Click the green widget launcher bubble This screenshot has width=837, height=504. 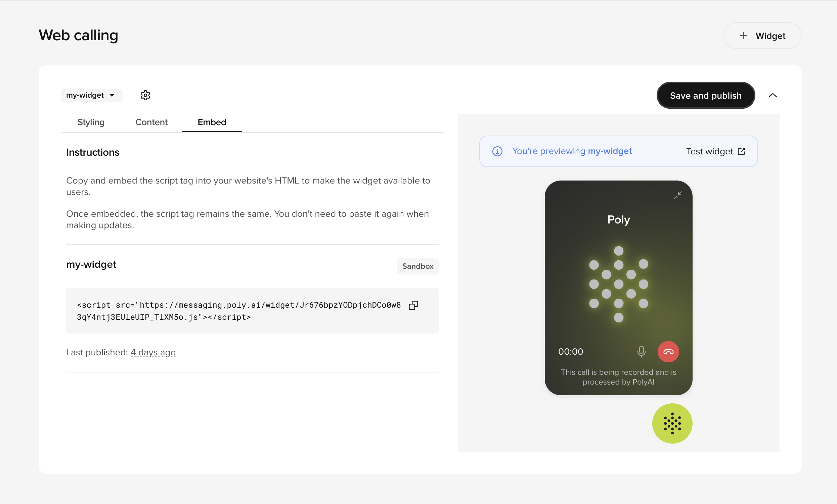click(x=672, y=423)
